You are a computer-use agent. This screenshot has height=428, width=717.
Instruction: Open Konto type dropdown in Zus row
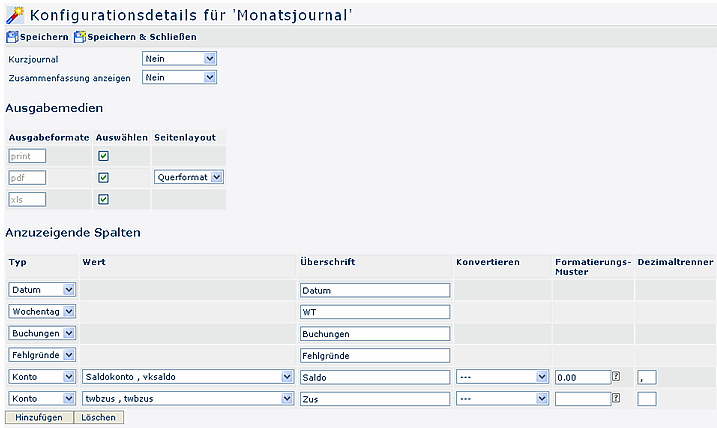pyautogui.click(x=42, y=398)
